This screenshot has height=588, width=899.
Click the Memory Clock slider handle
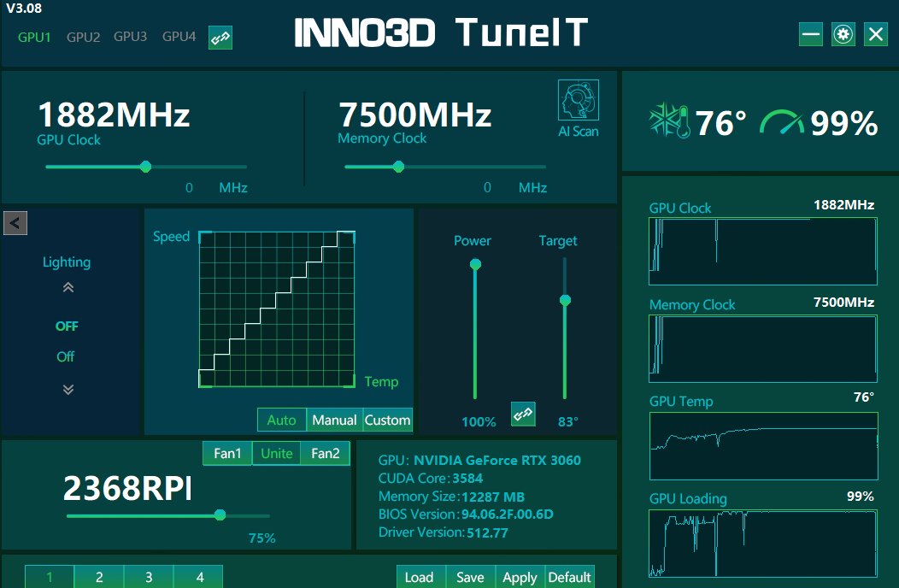click(398, 167)
